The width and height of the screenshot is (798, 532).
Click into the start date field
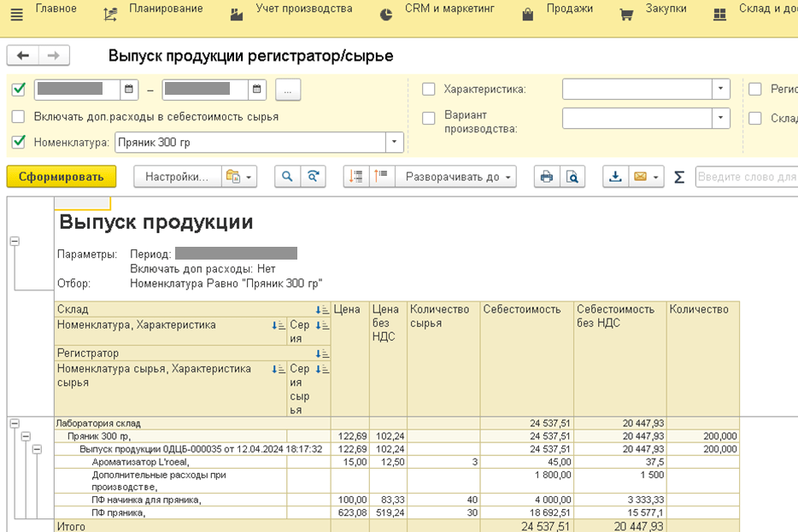point(78,90)
